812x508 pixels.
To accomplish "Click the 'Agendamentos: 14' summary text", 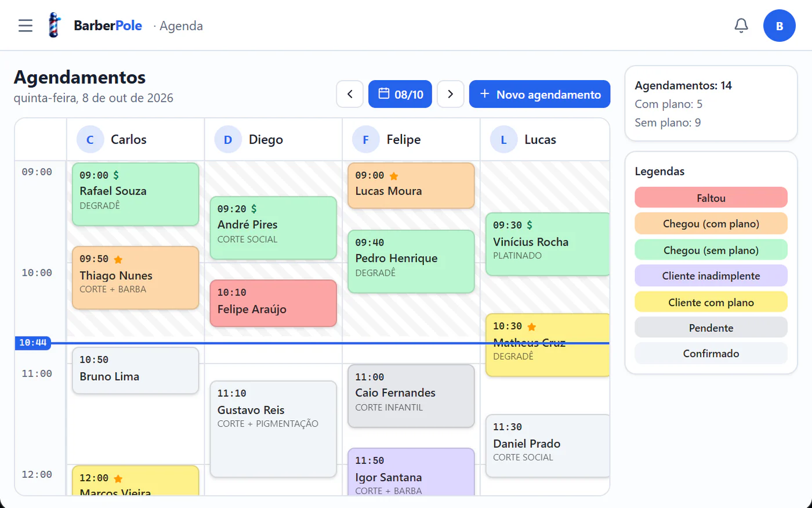I will coord(683,86).
